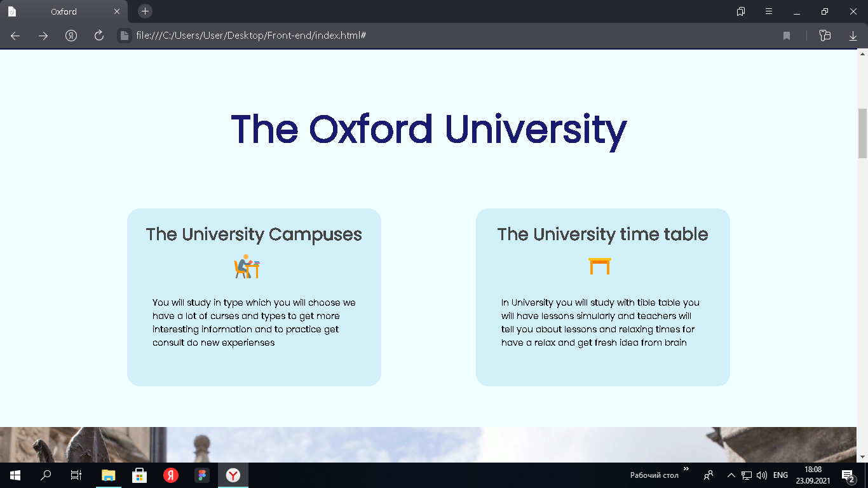Image resolution: width=868 pixels, height=488 pixels.
Task: Bookmark this page
Action: coord(787,36)
